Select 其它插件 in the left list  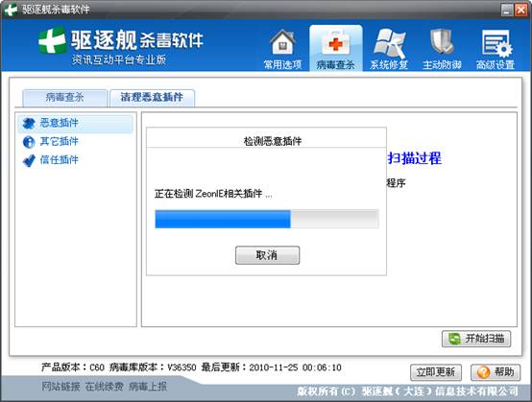[x=75, y=142]
